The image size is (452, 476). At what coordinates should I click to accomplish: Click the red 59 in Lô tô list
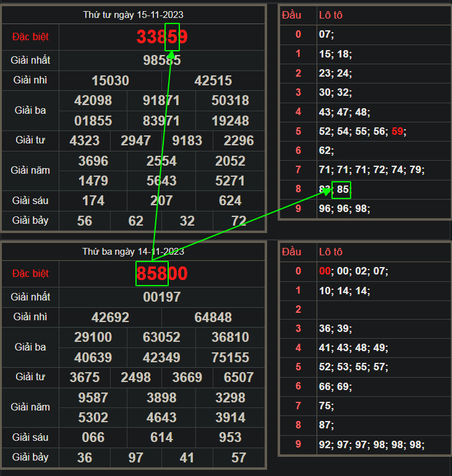398,131
